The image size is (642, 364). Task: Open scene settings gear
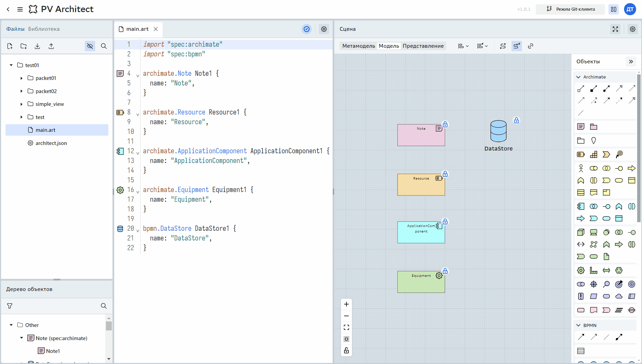pos(633,29)
